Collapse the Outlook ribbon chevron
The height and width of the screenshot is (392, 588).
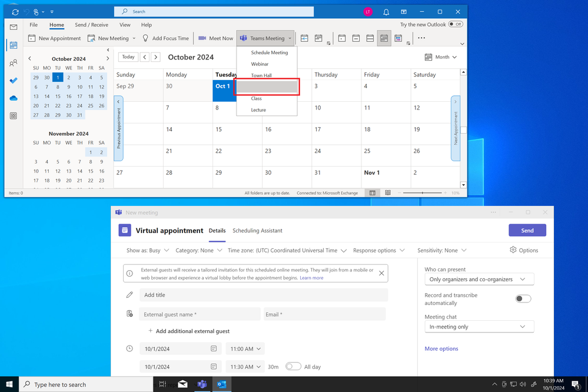point(462,44)
